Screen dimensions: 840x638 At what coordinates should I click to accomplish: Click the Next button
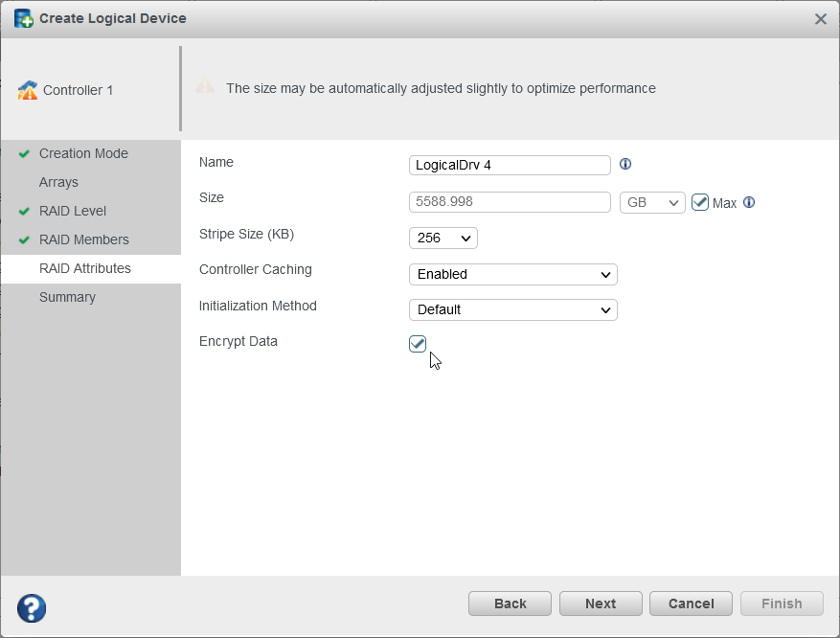(600, 604)
